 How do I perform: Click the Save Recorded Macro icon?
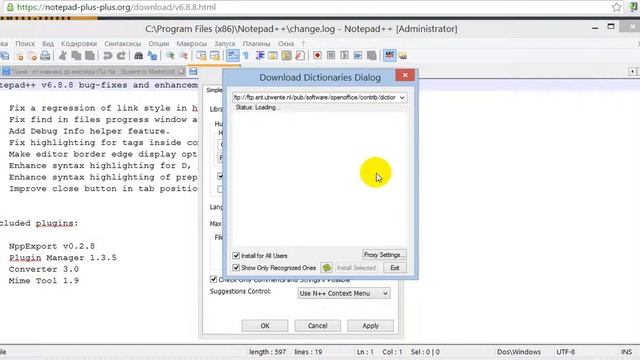(x=371, y=55)
